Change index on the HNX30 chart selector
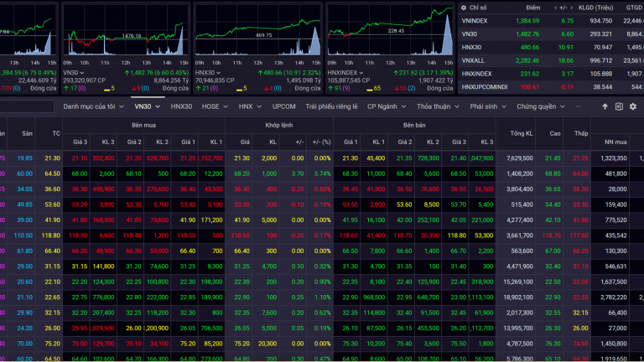Viewport: 644px width, 362px height. pyautogui.click(x=208, y=73)
